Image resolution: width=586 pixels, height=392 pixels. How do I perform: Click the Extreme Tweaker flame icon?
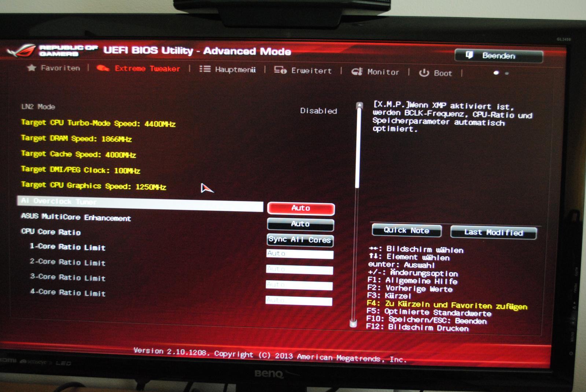(x=103, y=68)
